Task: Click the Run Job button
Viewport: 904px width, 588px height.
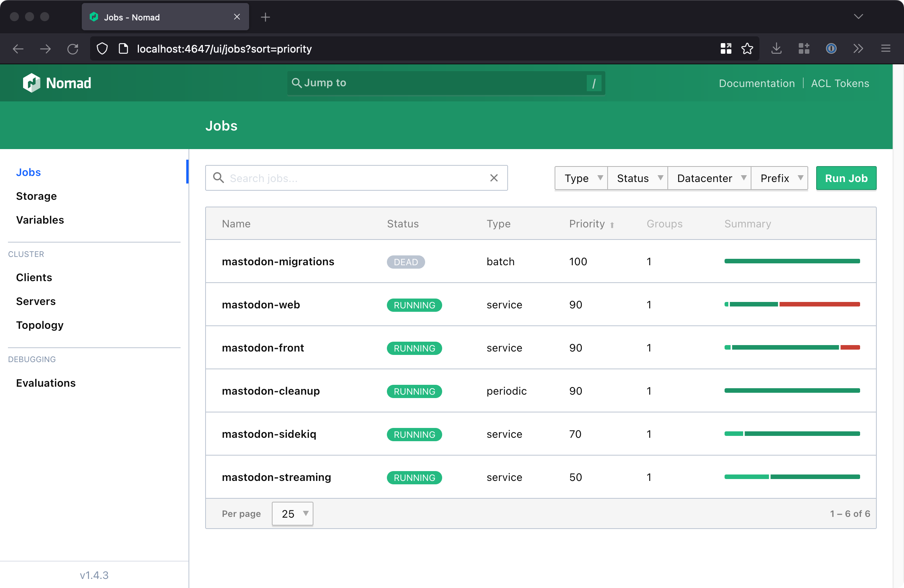Action: [x=846, y=178]
